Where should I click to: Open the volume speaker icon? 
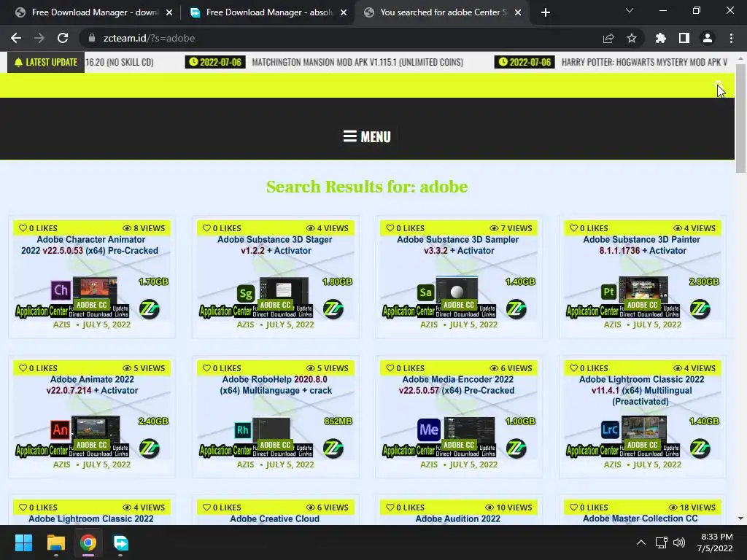click(679, 542)
